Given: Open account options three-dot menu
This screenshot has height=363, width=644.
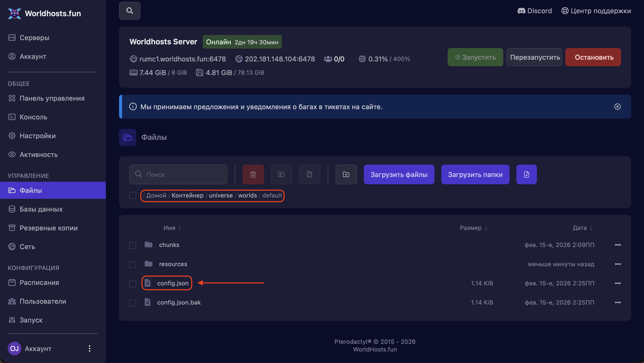Looking at the screenshot, I should [89, 348].
